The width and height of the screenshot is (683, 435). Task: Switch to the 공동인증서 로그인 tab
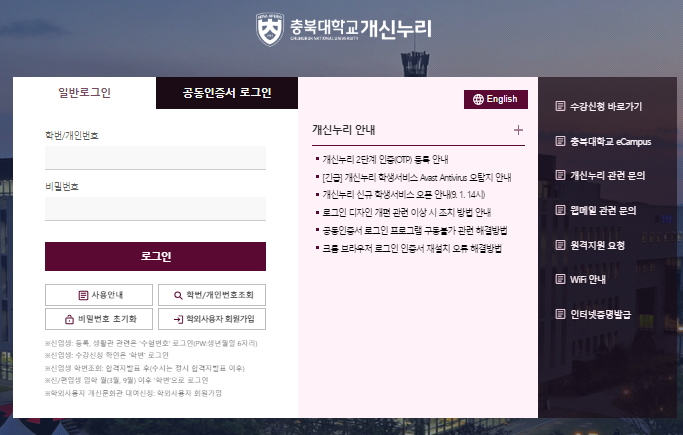pos(227,93)
